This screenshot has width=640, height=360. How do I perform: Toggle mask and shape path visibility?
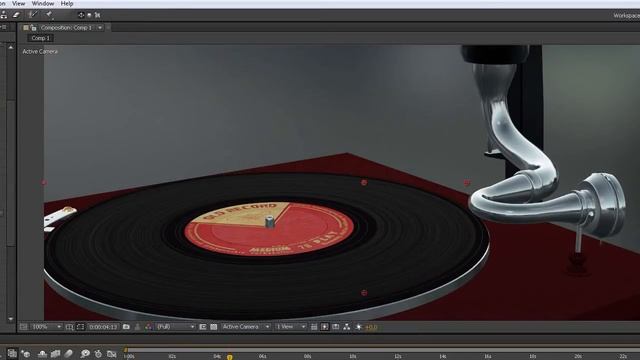pyautogui.click(x=80, y=327)
